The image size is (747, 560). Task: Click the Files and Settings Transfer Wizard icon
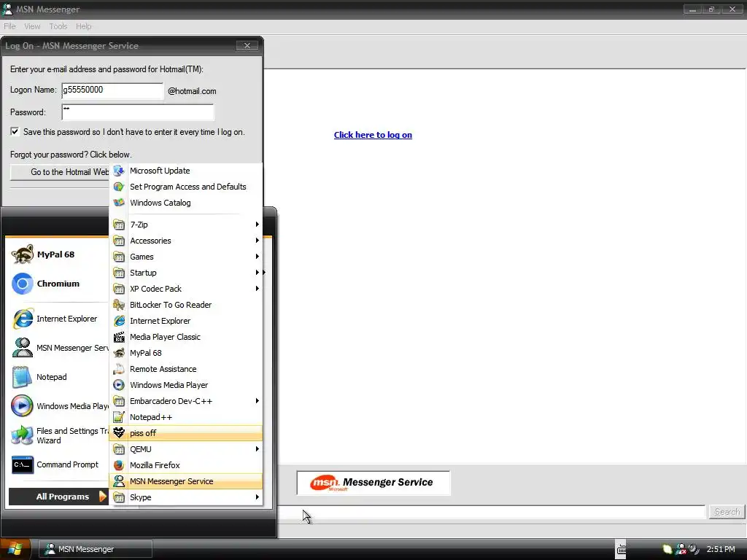(22, 435)
